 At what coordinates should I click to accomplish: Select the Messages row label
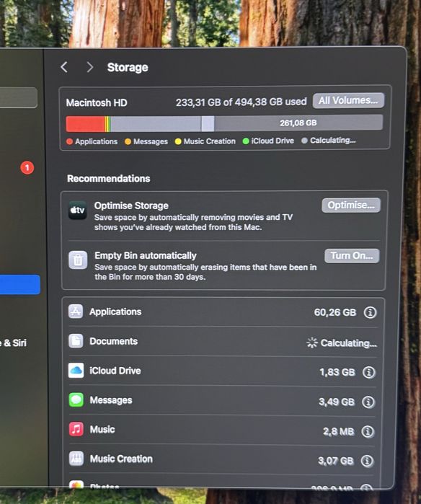coord(111,400)
